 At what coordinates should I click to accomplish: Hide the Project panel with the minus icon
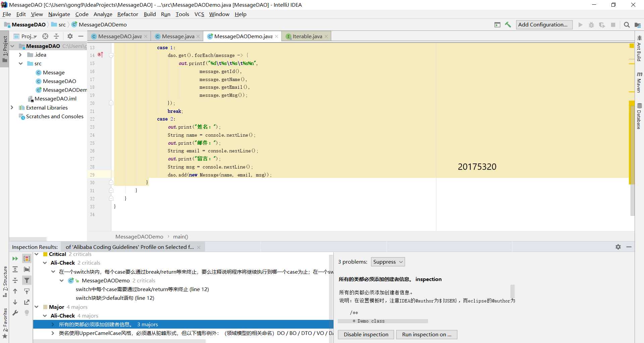click(81, 36)
